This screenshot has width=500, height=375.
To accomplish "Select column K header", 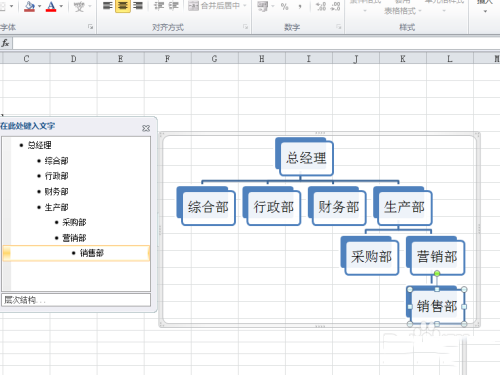I will tap(403, 59).
